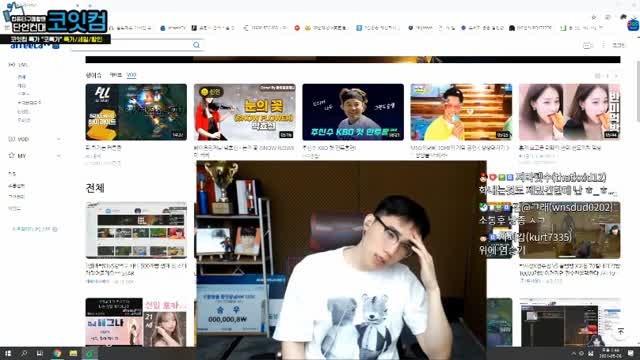640x360 pixels.
Task: Open the three-dot more menu in header
Action: coord(603,45)
